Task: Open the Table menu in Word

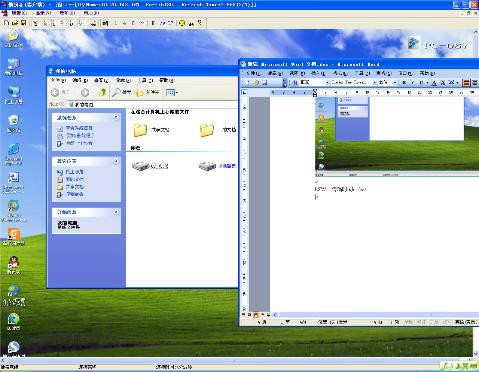Action: click(x=383, y=73)
